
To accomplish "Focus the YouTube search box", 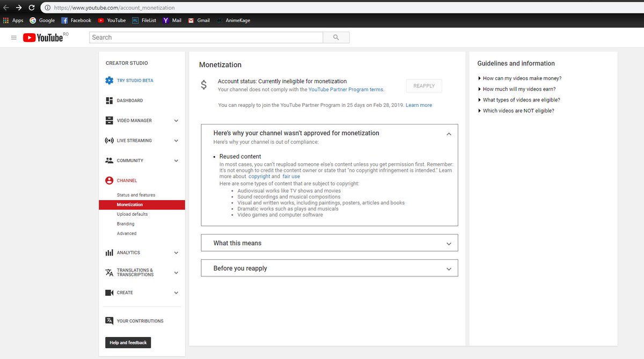I will click(206, 38).
